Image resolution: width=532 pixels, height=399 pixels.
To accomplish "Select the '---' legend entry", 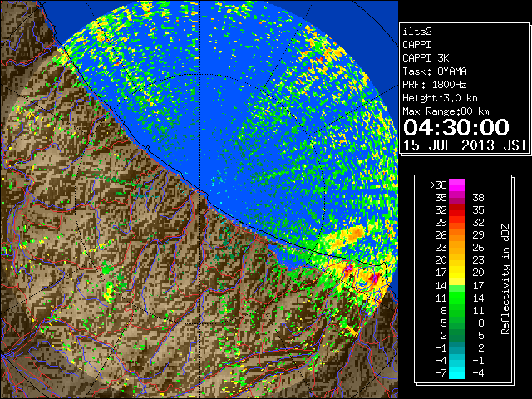I will (475, 185).
